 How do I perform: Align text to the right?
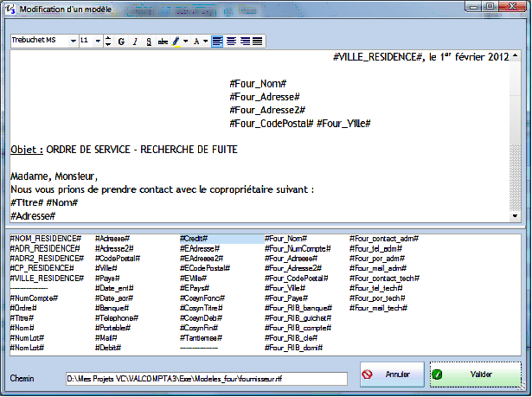[244, 41]
